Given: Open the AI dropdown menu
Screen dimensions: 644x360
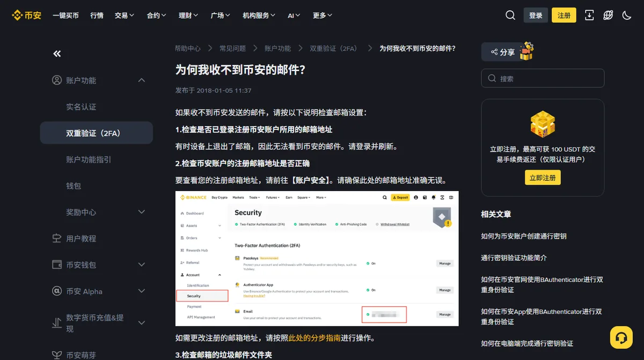Looking at the screenshot, I should tap(295, 16).
